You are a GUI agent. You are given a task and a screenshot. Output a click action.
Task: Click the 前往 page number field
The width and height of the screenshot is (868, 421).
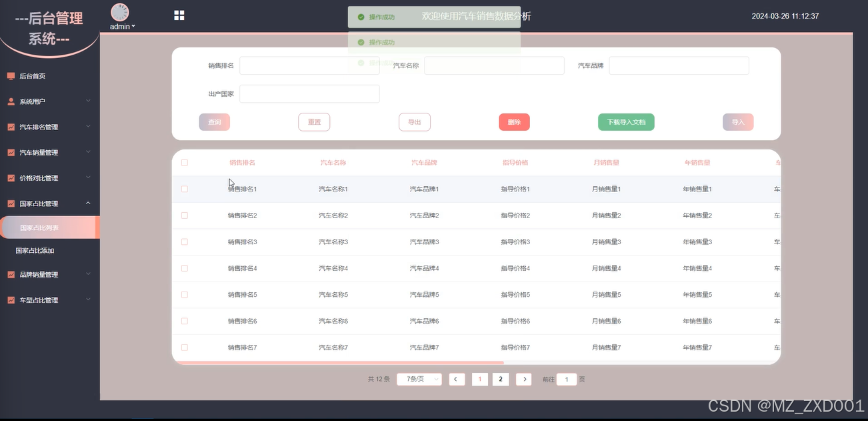click(x=567, y=379)
